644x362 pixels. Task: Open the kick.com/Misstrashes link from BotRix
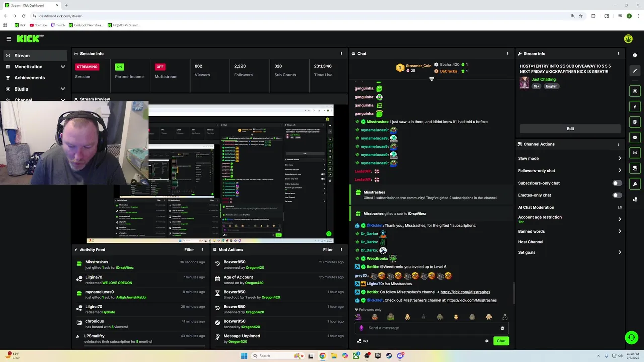[465, 292]
